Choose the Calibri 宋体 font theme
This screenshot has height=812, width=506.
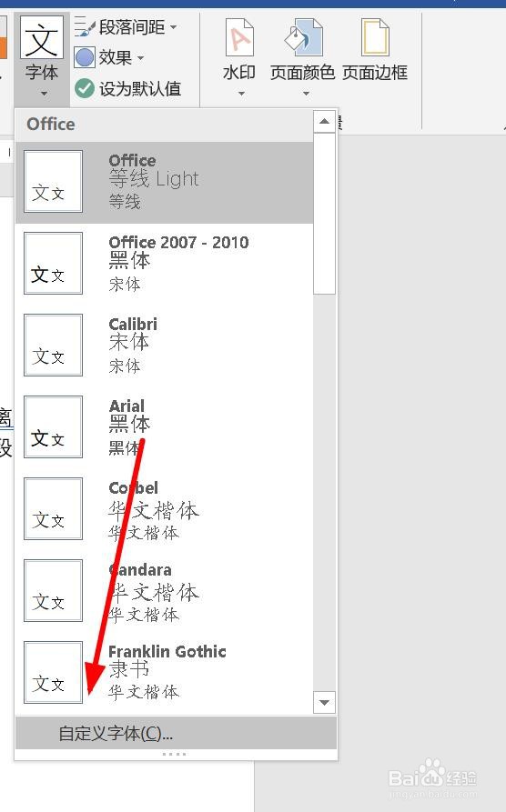165,346
